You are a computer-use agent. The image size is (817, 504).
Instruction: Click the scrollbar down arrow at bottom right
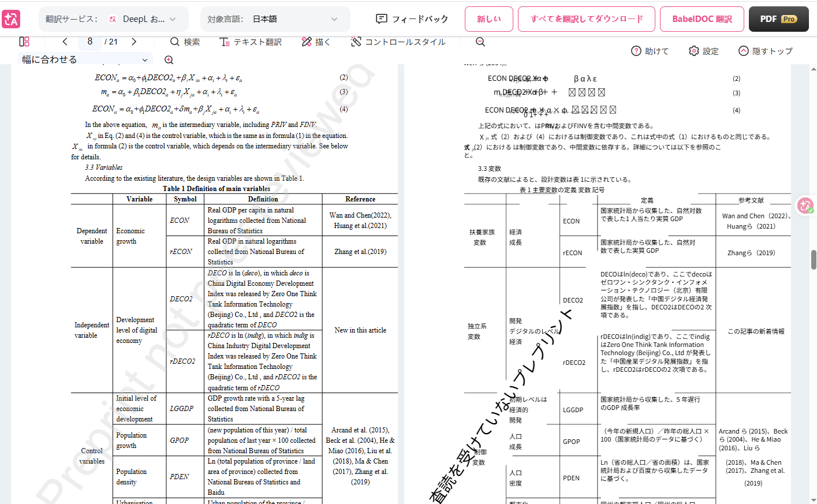pyautogui.click(x=814, y=500)
